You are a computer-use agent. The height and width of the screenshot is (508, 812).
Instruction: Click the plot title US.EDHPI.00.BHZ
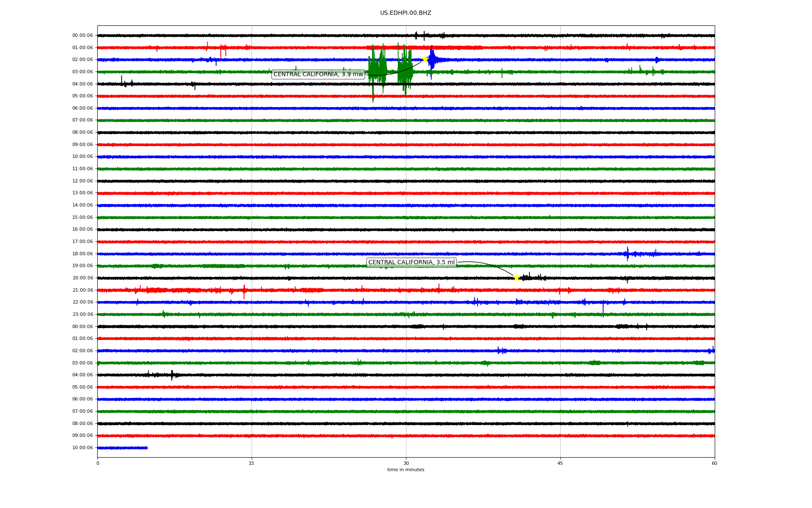click(x=406, y=13)
